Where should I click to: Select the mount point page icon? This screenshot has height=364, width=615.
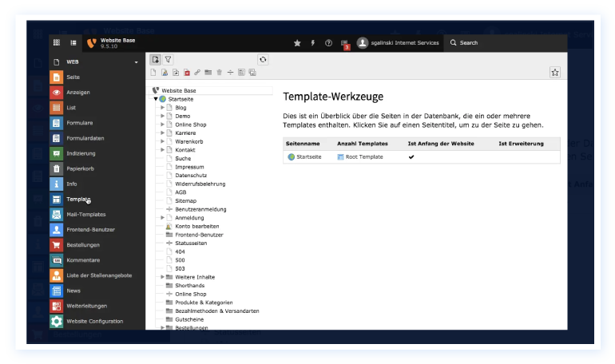click(x=187, y=73)
